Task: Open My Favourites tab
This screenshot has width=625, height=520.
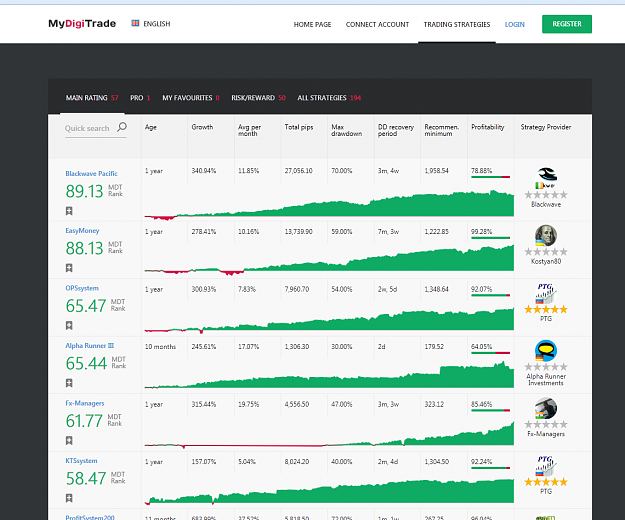Action: coord(191,98)
